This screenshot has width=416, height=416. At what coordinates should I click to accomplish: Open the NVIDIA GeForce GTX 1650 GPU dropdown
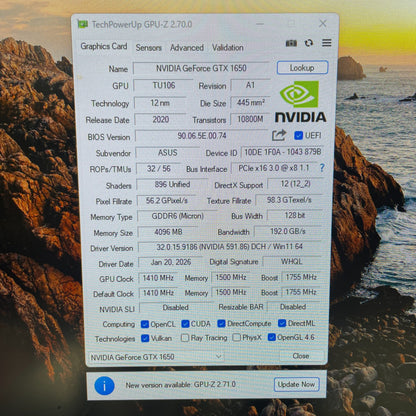point(156,357)
